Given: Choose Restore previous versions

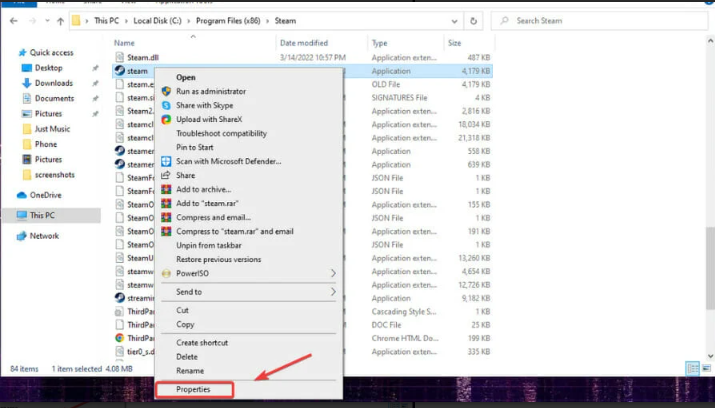Looking at the screenshot, I should (x=218, y=259).
